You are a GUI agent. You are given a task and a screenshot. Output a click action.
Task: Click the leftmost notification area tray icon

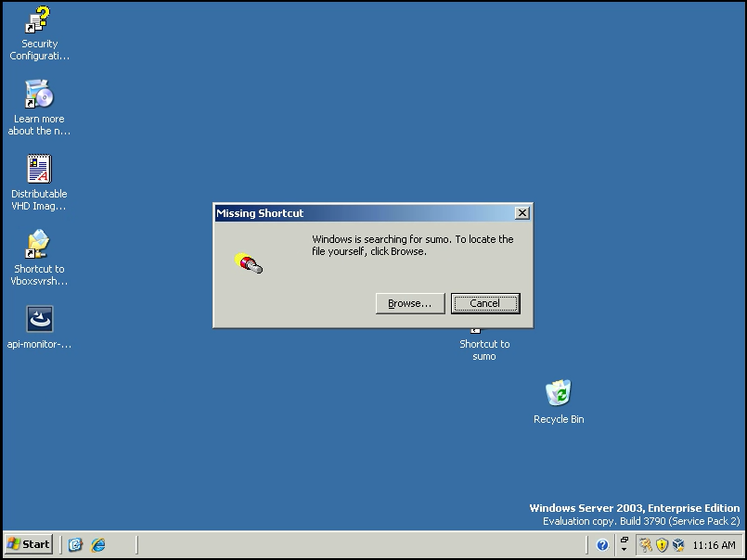(x=645, y=545)
